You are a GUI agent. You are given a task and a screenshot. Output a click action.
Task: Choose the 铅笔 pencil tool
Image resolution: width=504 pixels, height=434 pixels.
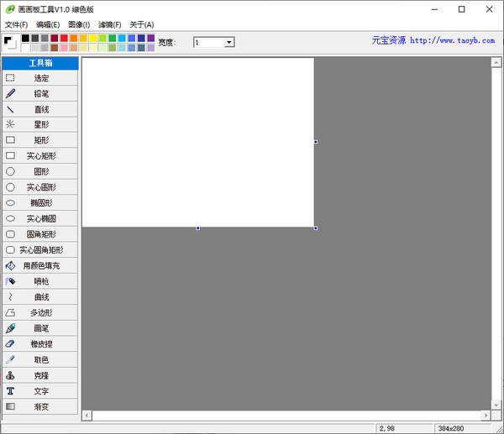point(40,94)
